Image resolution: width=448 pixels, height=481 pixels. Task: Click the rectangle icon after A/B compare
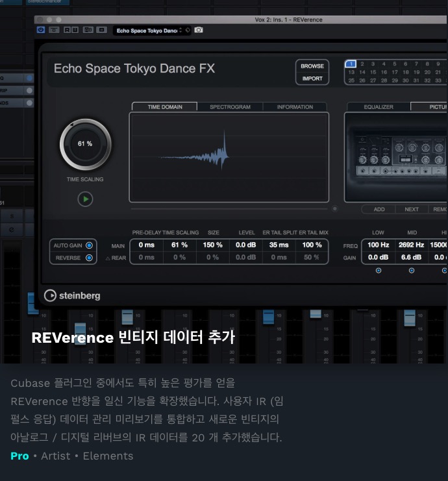click(x=101, y=30)
